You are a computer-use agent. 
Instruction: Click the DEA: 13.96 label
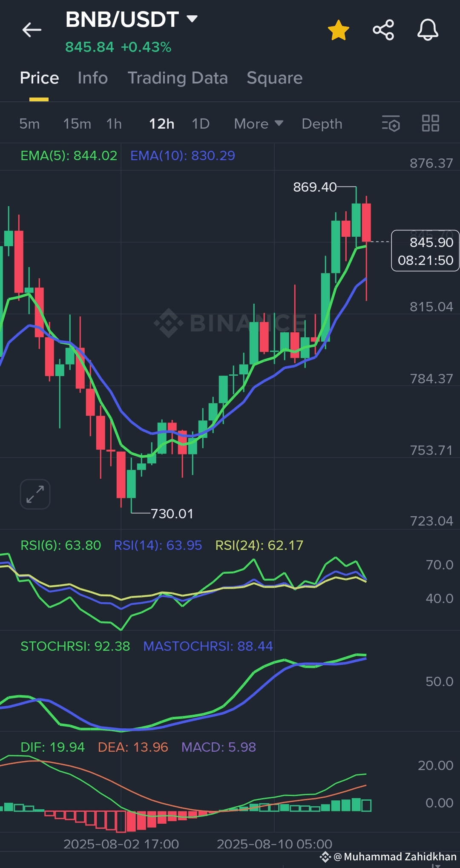coord(133,747)
